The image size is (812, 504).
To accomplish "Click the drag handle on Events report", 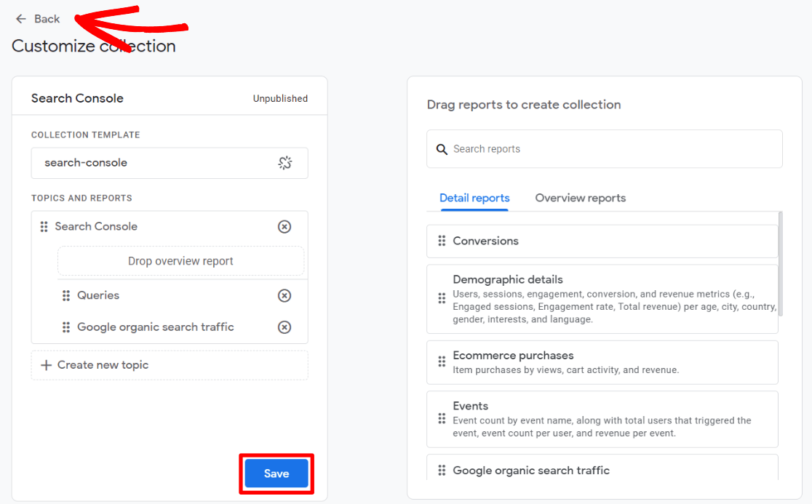I will tap(442, 420).
